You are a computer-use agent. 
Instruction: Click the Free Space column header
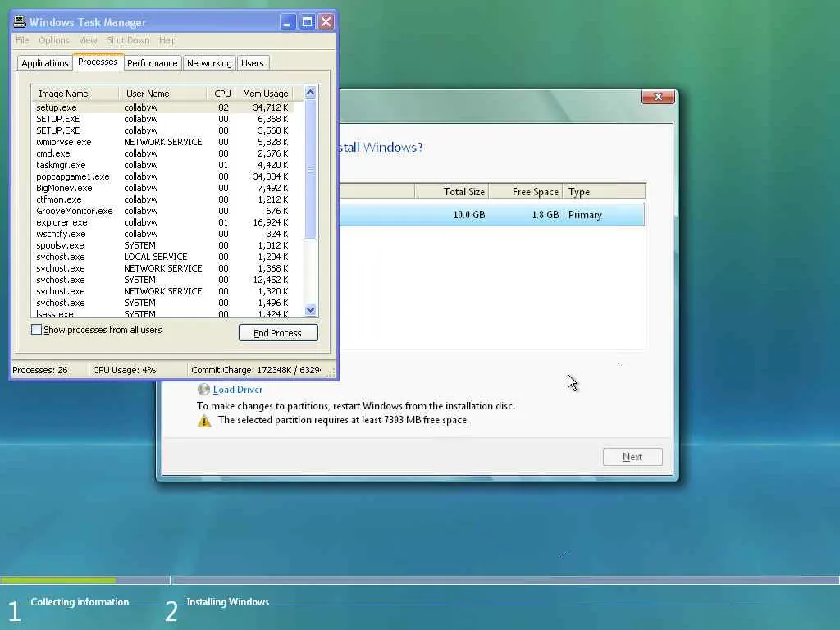click(x=526, y=191)
